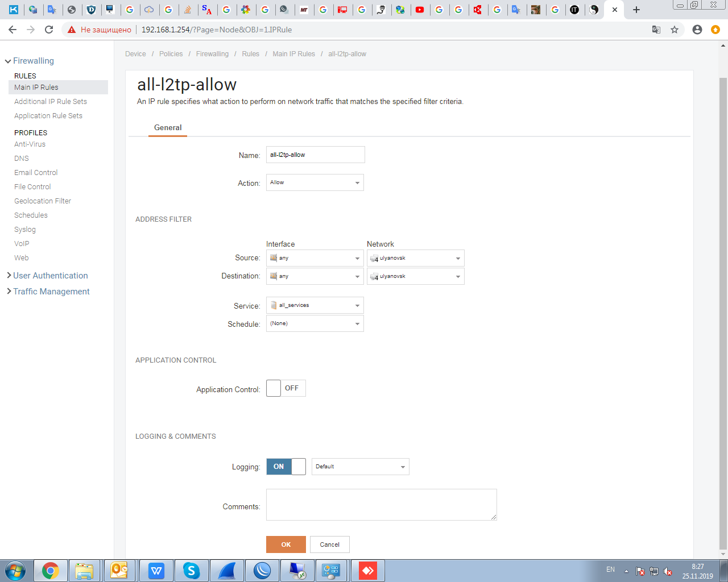Click the bookmark star icon in address bar
The image size is (728, 582).
pos(675,30)
